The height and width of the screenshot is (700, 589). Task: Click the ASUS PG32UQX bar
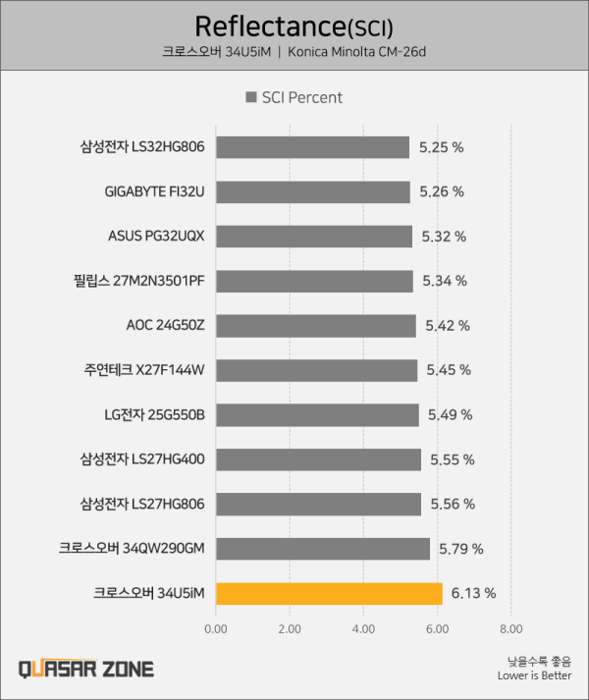pos(314,237)
